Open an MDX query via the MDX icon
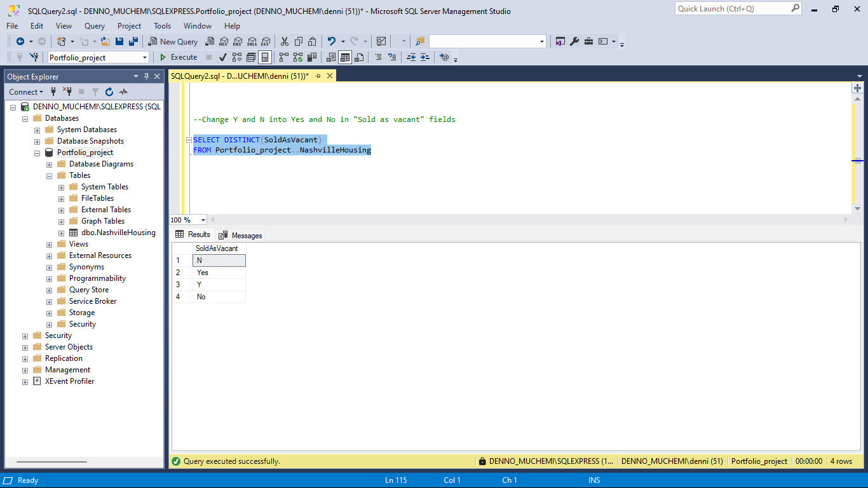 coord(223,41)
